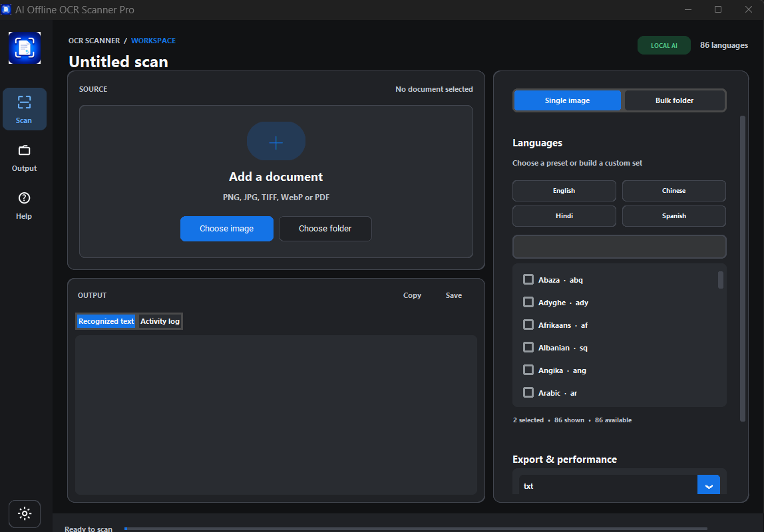764x532 pixels.
Task: Apply the Hindi language preset
Action: pyautogui.click(x=564, y=216)
